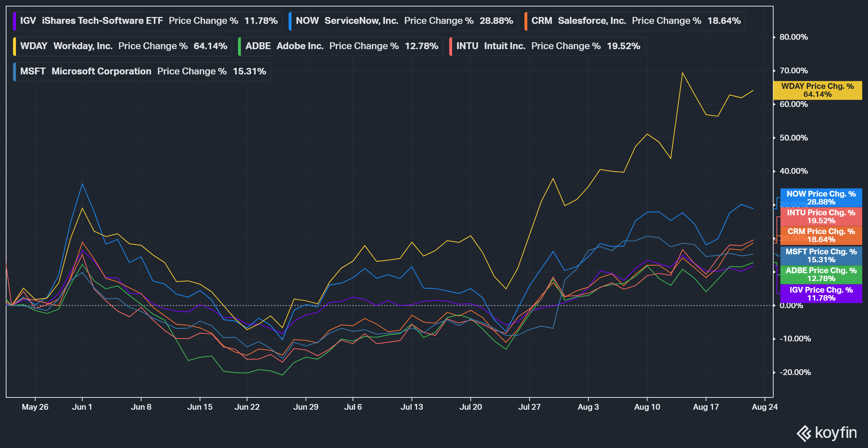868x448 pixels.
Task: Click the blue NOW Price Chg. 28.88% tag
Action: click(x=821, y=198)
